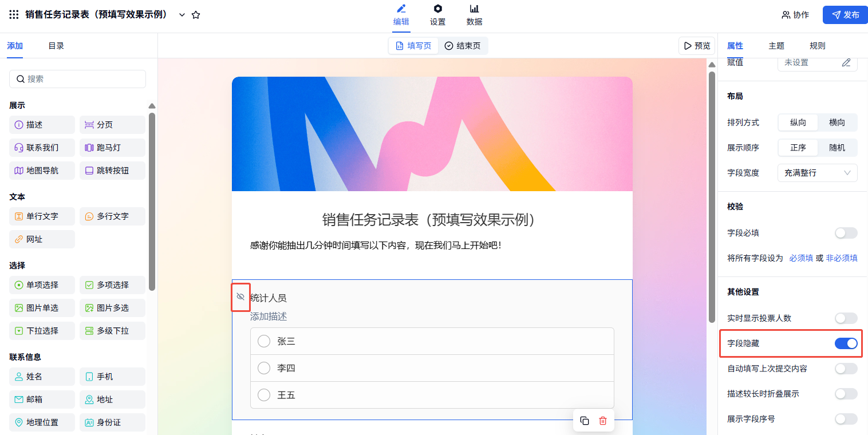The width and height of the screenshot is (868, 435).
Task: Open the 数据 tab
Action: (474, 15)
